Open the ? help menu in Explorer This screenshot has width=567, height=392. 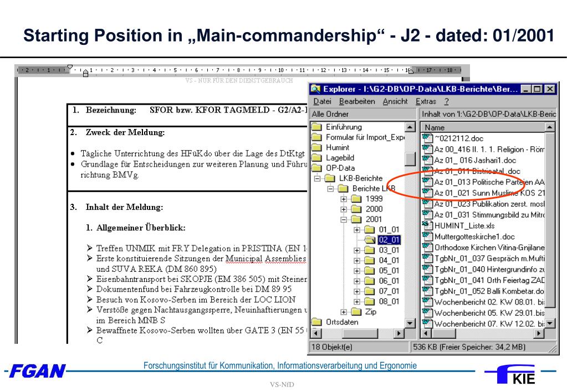pos(447,101)
